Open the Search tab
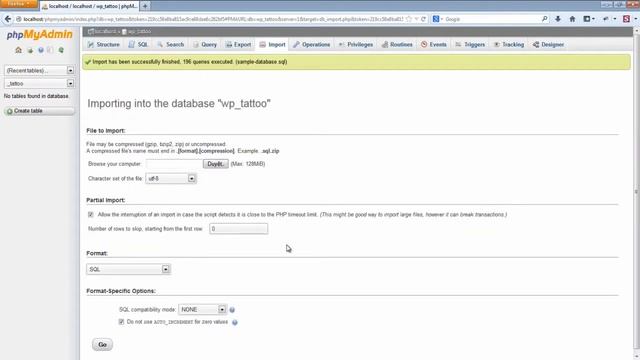Screen dimensions: 640x360 pyautogui.click(x=171, y=44)
